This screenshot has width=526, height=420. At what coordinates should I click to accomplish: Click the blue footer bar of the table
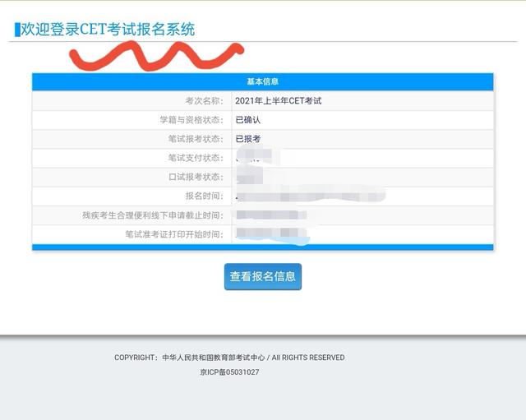263,247
